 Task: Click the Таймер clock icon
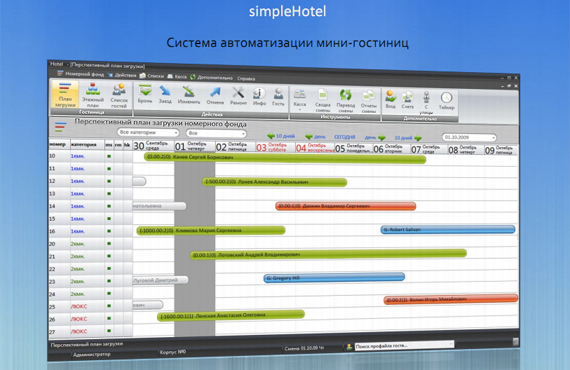[x=446, y=101]
